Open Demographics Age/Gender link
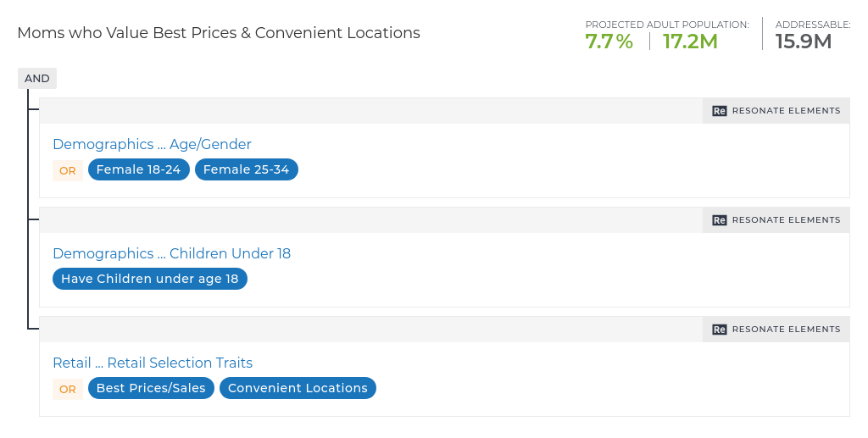The image size is (868, 438). pyautogui.click(x=152, y=144)
